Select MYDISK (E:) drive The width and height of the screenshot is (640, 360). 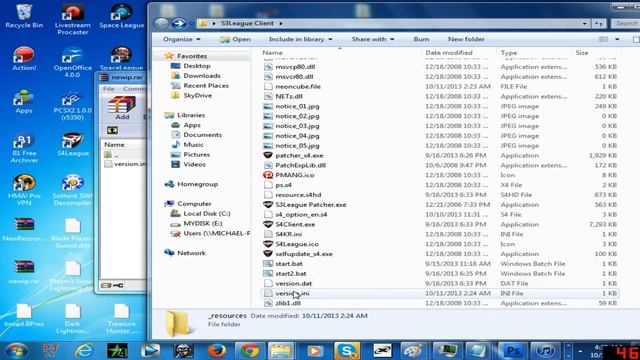202,223
